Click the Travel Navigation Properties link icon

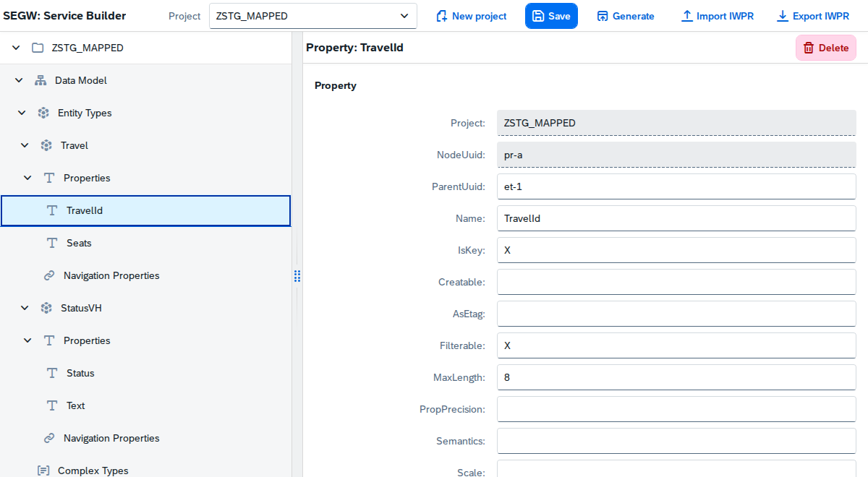click(49, 275)
